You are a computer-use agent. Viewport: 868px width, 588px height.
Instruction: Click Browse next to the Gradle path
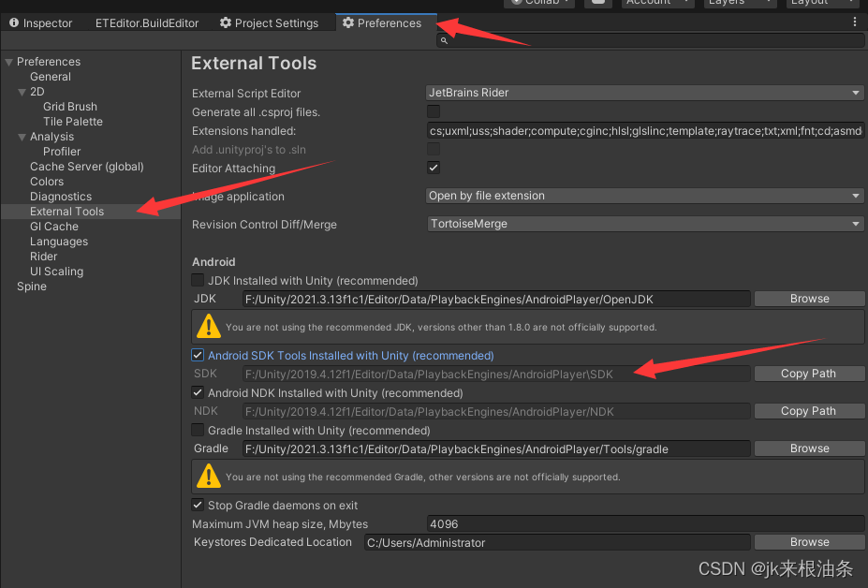[808, 448]
